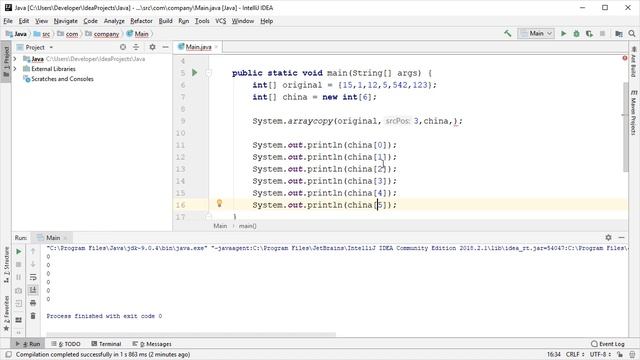Toggle the Ant Build side tab
This screenshot has height=360, width=640.
[x=633, y=62]
